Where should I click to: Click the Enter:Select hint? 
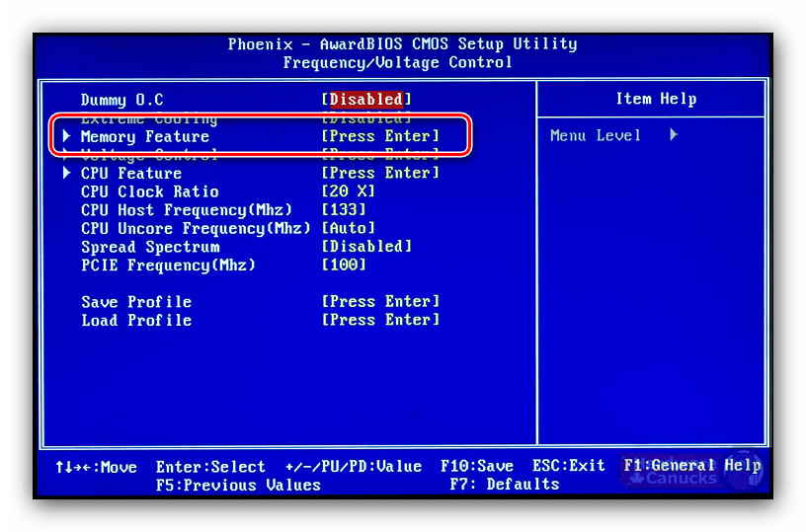click(210, 467)
